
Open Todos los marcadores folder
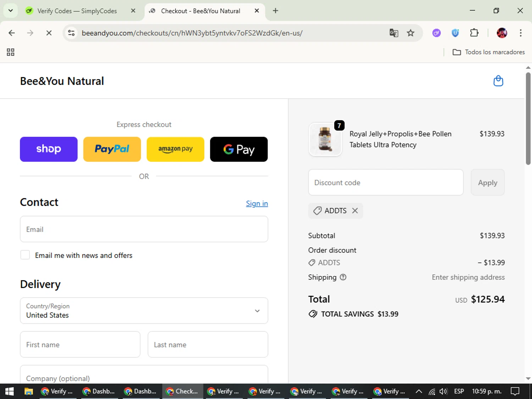click(488, 52)
